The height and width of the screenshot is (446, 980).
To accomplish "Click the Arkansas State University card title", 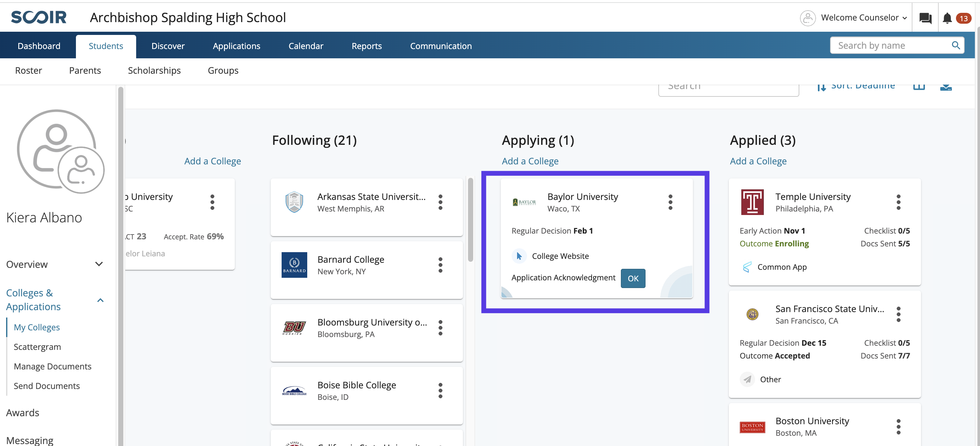I will 371,196.
